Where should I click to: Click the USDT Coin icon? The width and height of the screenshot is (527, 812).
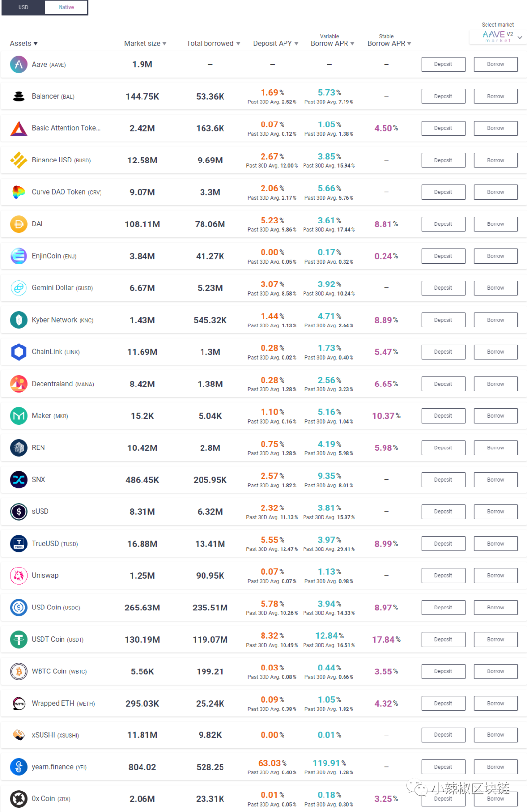coord(19,639)
